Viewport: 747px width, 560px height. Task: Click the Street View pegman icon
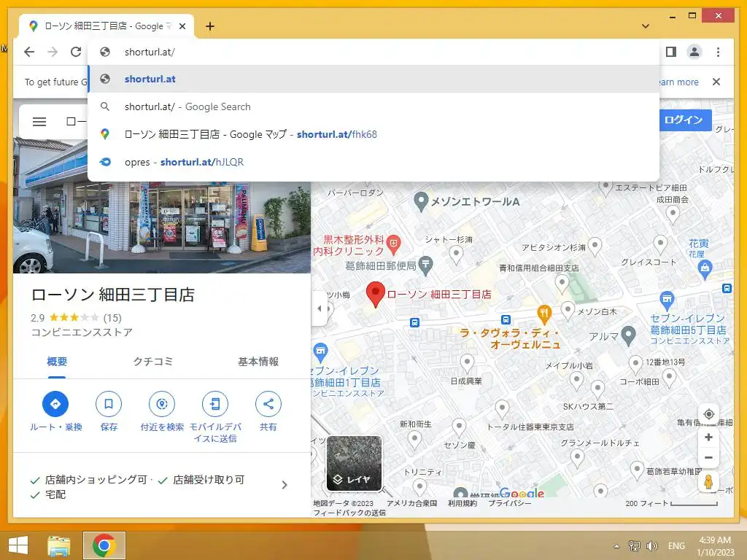(708, 481)
